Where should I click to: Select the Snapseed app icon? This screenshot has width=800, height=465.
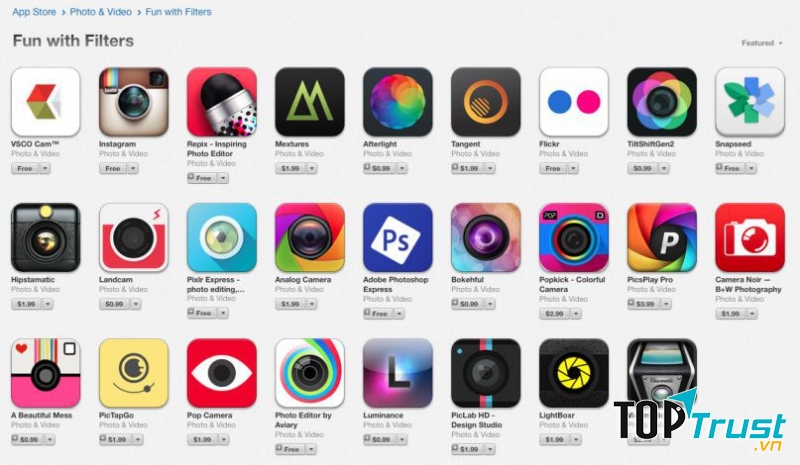[750, 102]
